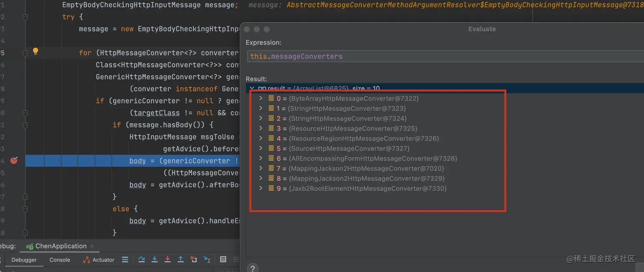Collapse the 'if (message.hasBody())' fold marker
Viewport: 644px width, 272px height.
click(25, 125)
